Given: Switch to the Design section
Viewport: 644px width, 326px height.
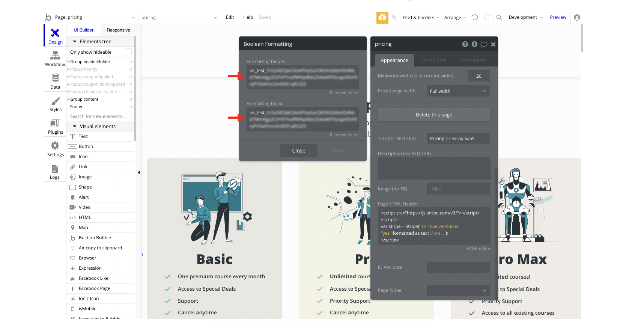Looking at the screenshot, I should [x=56, y=35].
